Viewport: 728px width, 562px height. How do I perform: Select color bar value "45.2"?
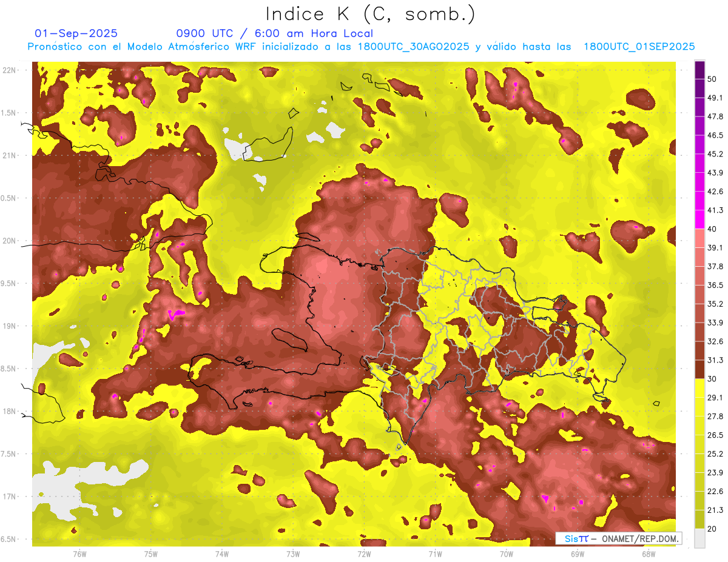pyautogui.click(x=715, y=154)
